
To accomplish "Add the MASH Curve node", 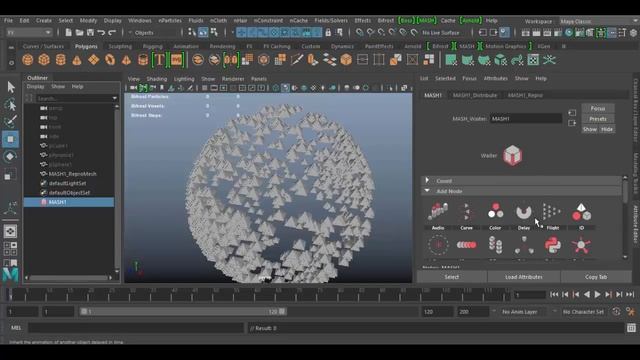I will tap(467, 212).
